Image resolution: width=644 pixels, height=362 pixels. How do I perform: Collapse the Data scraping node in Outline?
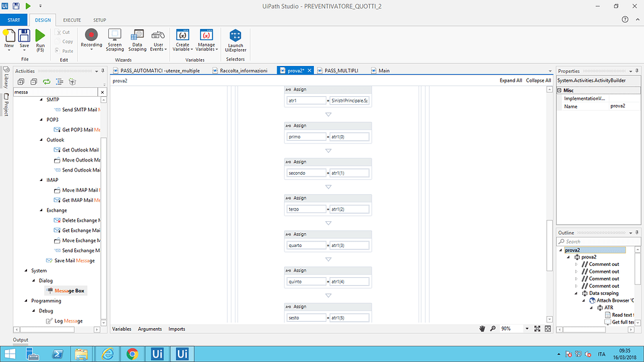coord(575,293)
